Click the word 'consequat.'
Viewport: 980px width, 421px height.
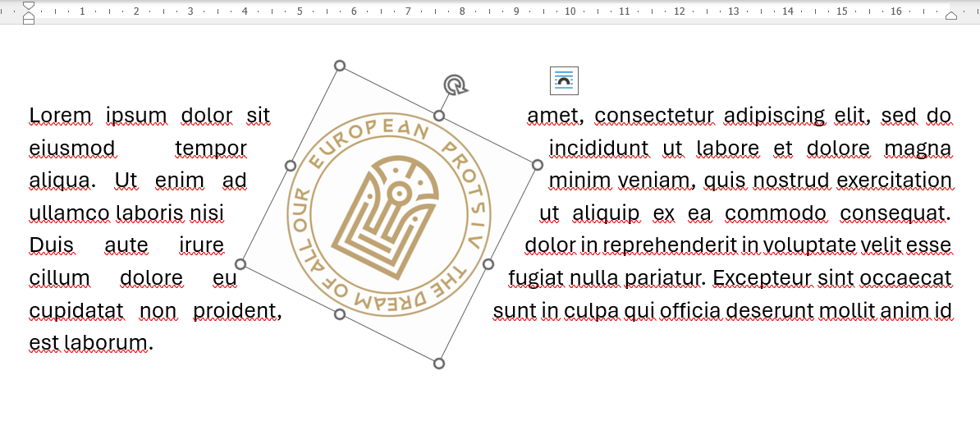click(895, 215)
